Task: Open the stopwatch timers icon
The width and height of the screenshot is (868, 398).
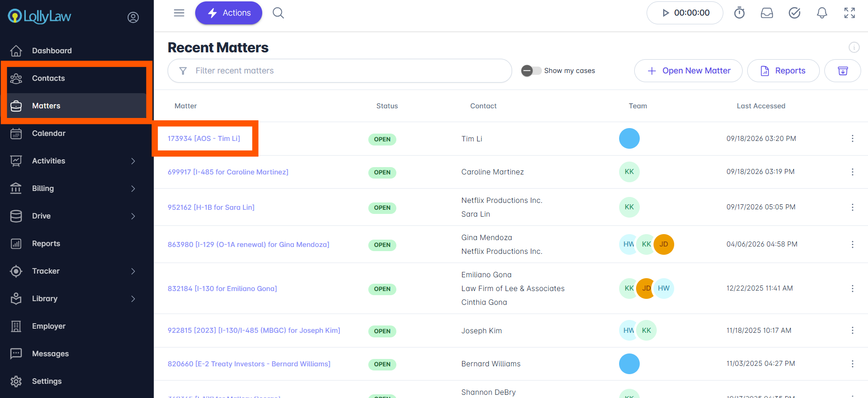Action: coord(739,13)
